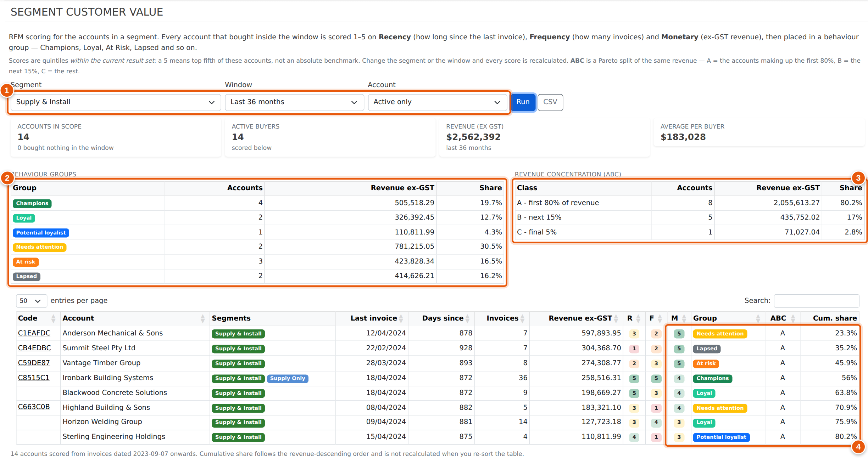Select Sterling Engineering Holdings account name

114,436
